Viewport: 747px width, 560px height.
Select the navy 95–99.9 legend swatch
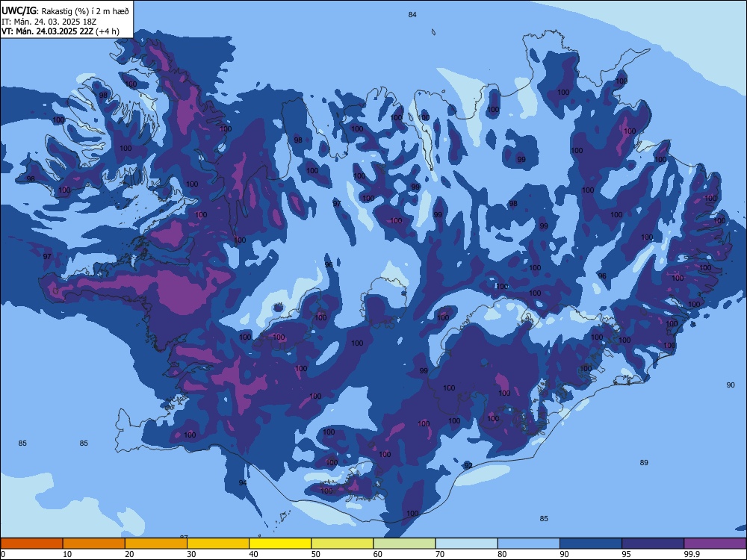pyautogui.click(x=653, y=544)
